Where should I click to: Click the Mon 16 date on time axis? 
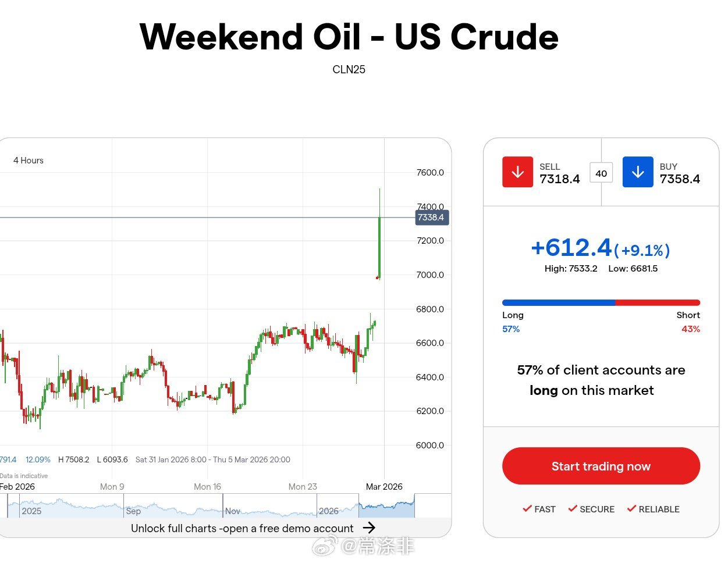pos(207,487)
